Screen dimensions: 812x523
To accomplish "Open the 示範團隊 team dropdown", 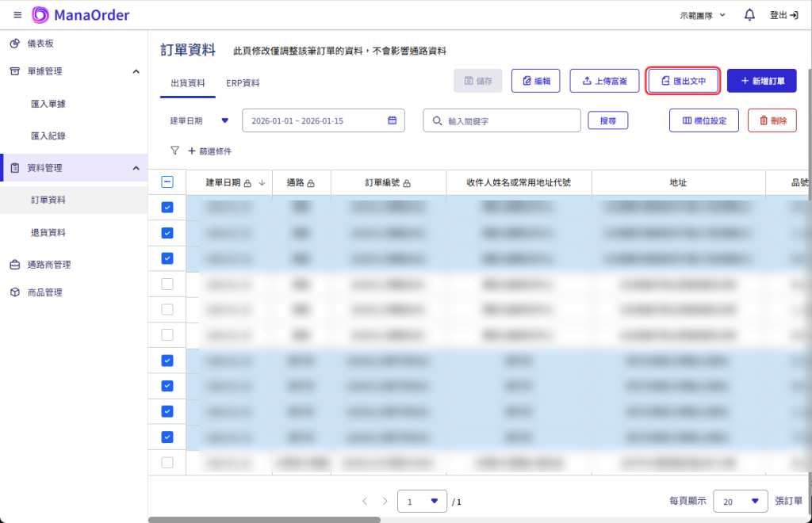I will [x=703, y=15].
